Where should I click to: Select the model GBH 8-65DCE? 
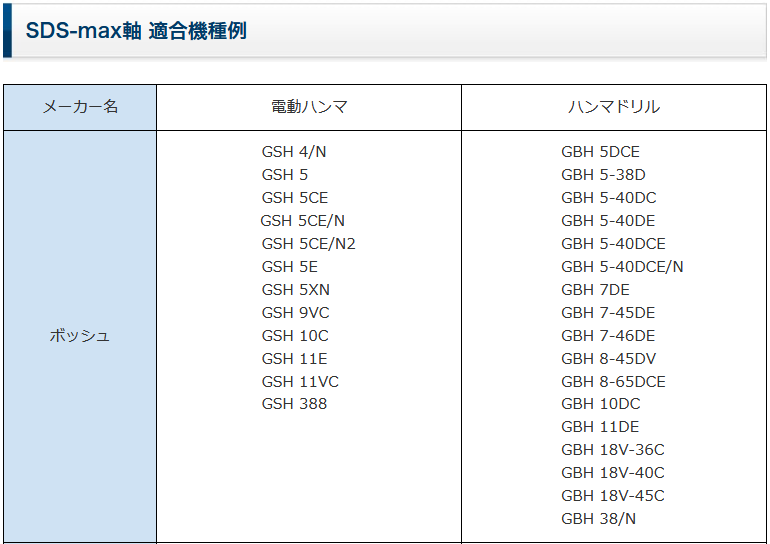click(613, 382)
